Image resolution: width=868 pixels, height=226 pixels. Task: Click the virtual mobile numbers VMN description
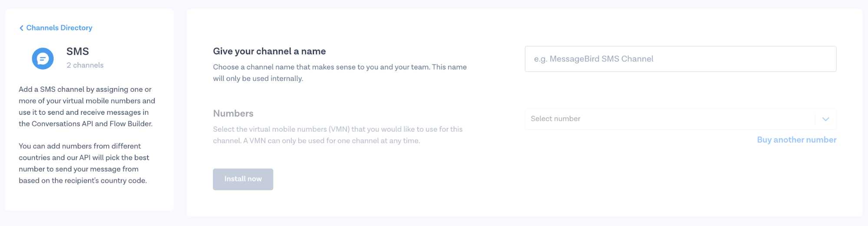(x=337, y=135)
